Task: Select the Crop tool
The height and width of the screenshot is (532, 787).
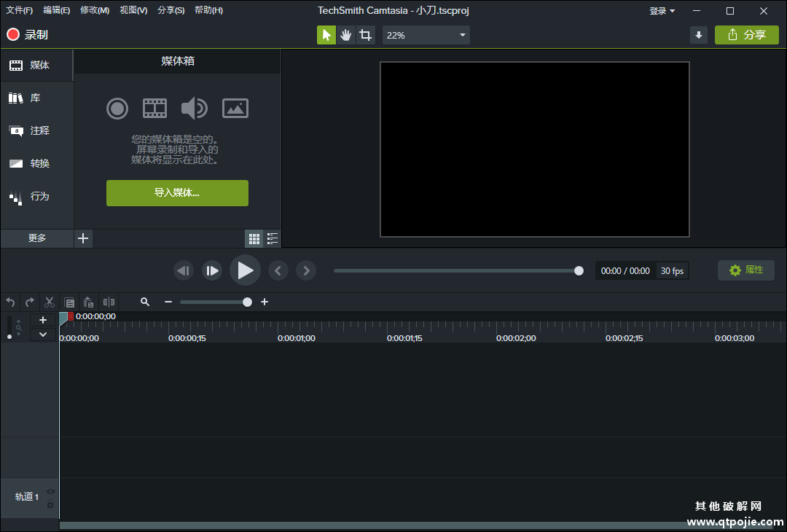Action: 366,35
